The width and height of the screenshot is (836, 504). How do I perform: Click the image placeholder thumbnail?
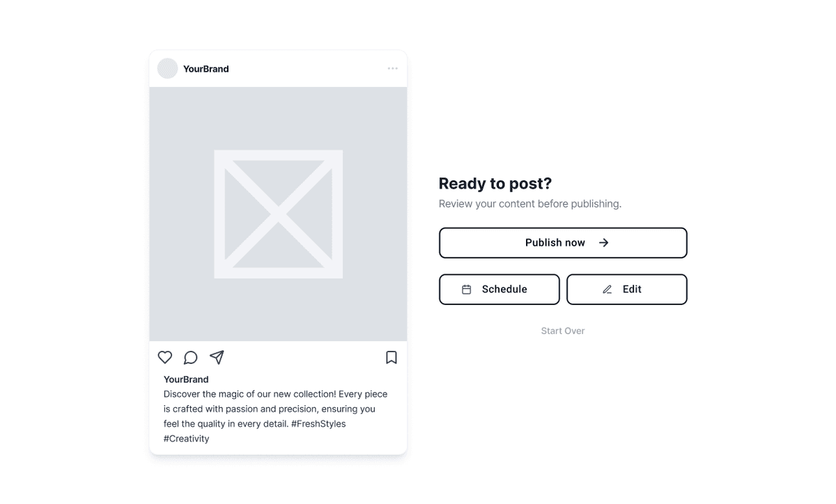pos(278,213)
